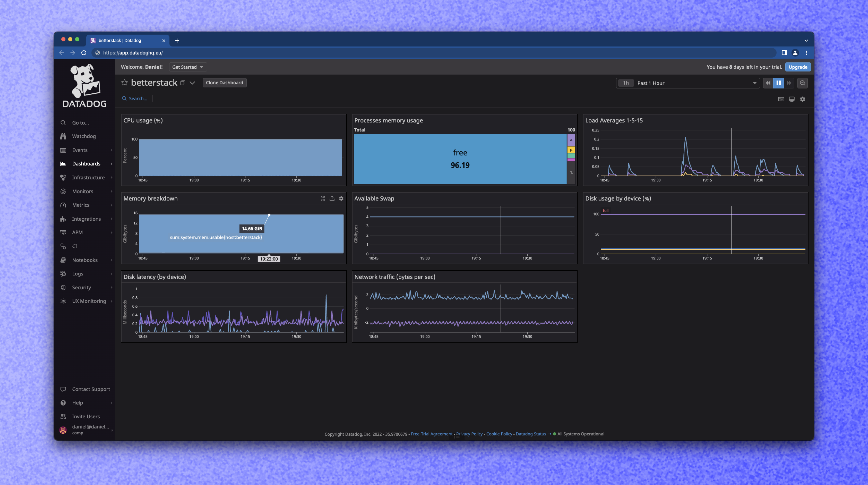Screen dimensions: 868x485
Task: Click the free 96.19 memory block
Action: [460, 159]
